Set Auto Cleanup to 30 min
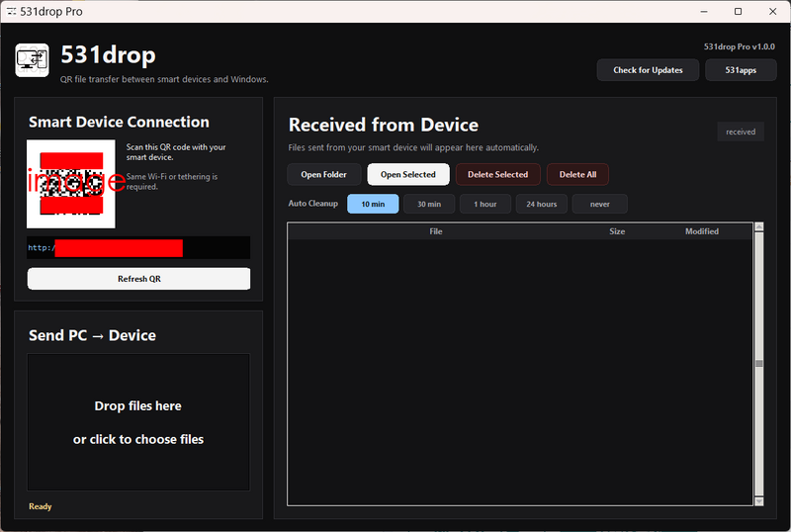 coord(429,204)
